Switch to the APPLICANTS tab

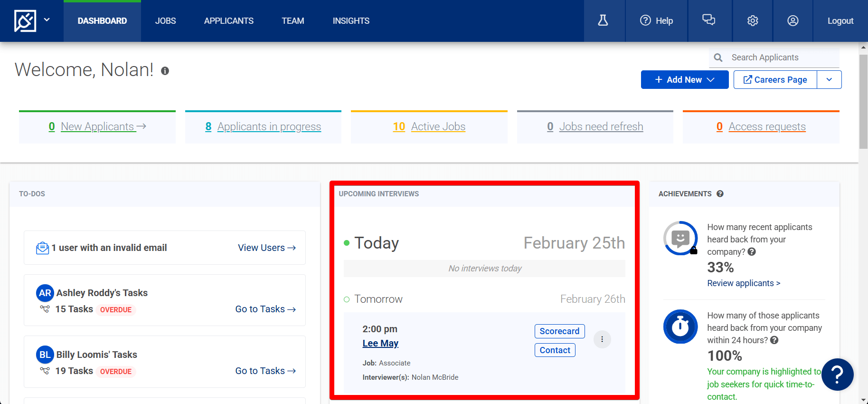tap(229, 21)
